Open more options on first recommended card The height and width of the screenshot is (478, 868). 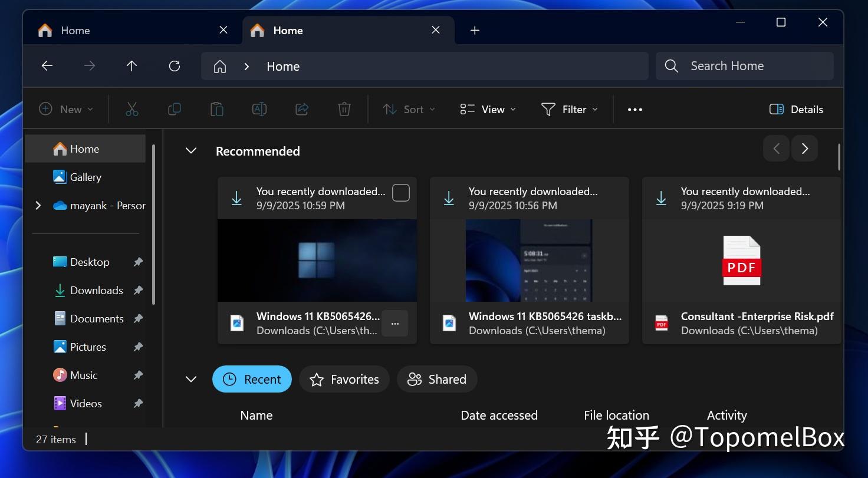click(x=395, y=324)
